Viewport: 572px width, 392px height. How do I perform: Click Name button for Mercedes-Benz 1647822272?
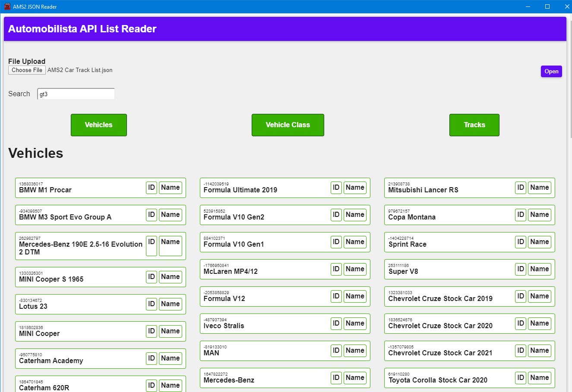[x=355, y=378]
